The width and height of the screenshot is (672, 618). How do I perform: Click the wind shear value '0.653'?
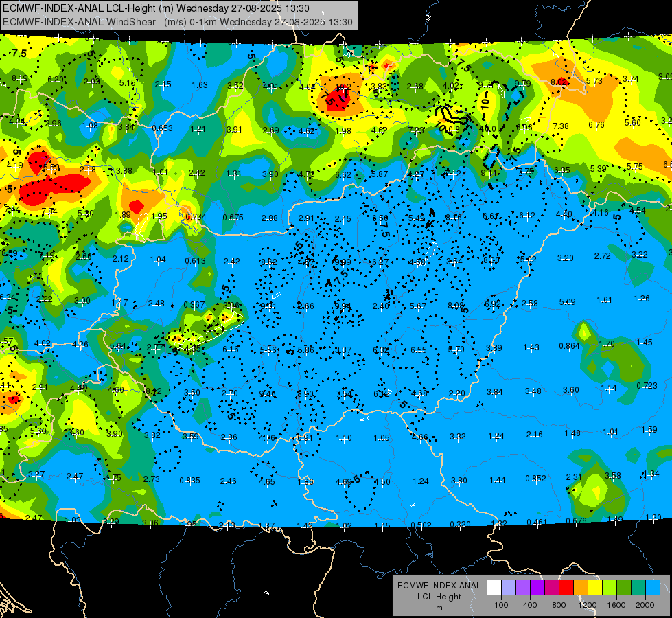163,128
